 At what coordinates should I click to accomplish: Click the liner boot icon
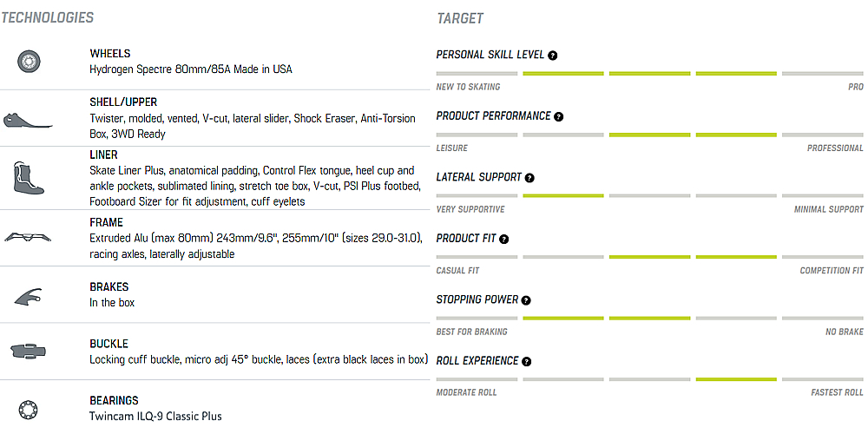[x=28, y=177]
